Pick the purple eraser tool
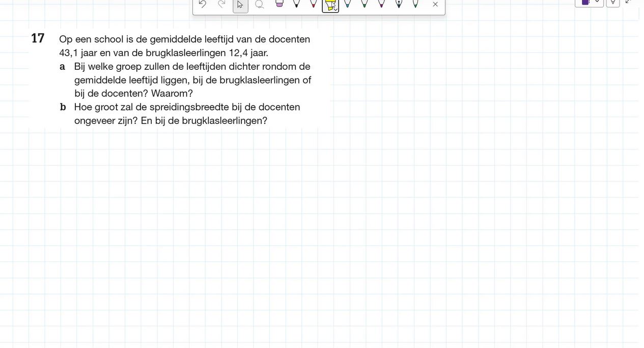 [x=279, y=4]
